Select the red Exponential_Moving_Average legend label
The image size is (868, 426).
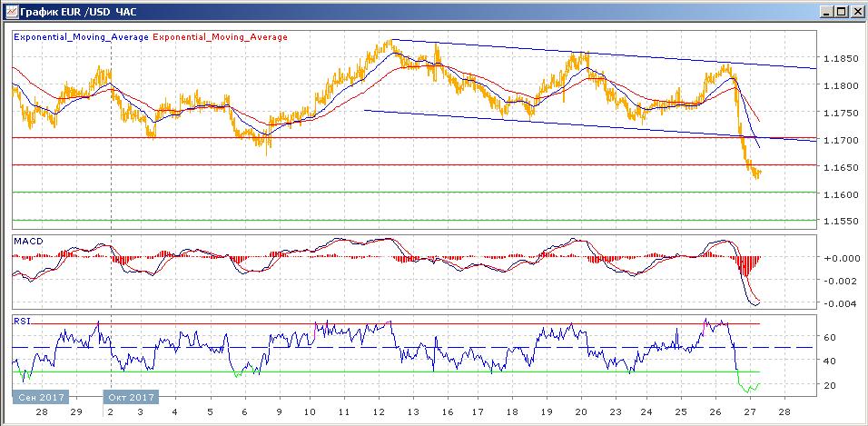click(x=220, y=37)
